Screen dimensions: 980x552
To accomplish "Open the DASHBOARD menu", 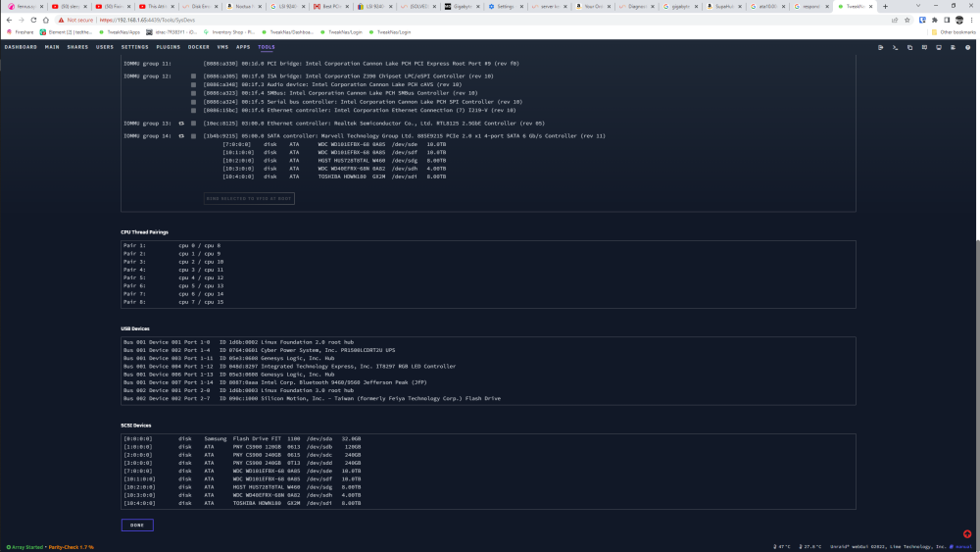I will (21, 47).
